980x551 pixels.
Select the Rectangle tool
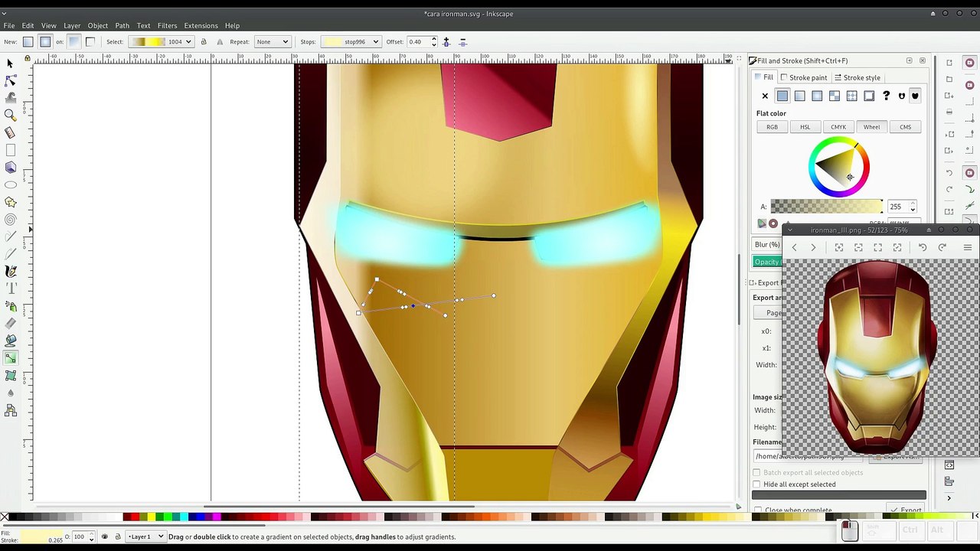[10, 150]
